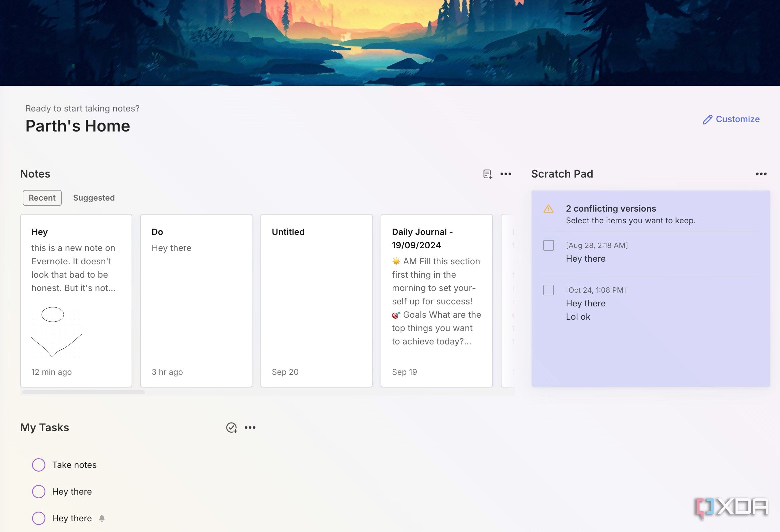Image resolution: width=780 pixels, height=532 pixels.
Task: Click the Lol ok scratch pad text
Action: [578, 317]
